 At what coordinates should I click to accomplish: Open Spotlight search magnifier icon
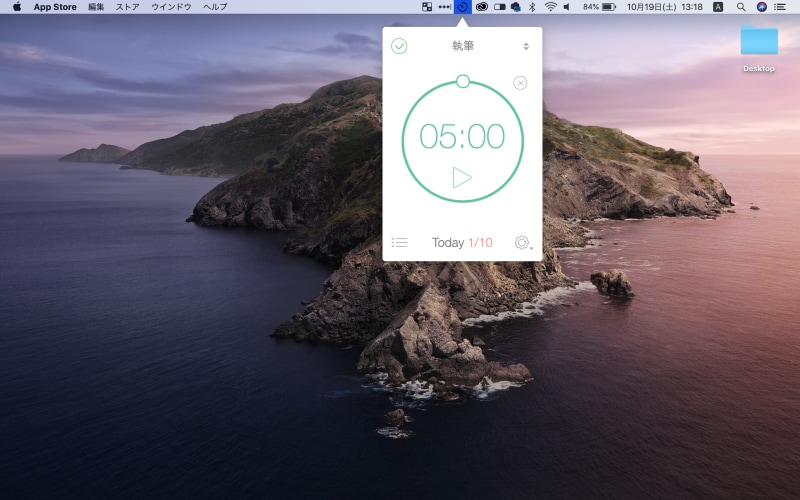coord(741,7)
